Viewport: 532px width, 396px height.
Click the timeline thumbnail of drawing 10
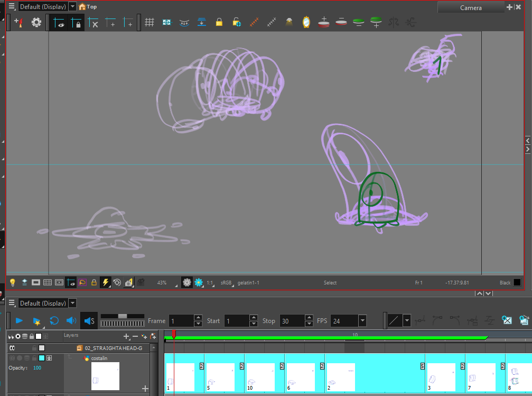click(x=260, y=377)
